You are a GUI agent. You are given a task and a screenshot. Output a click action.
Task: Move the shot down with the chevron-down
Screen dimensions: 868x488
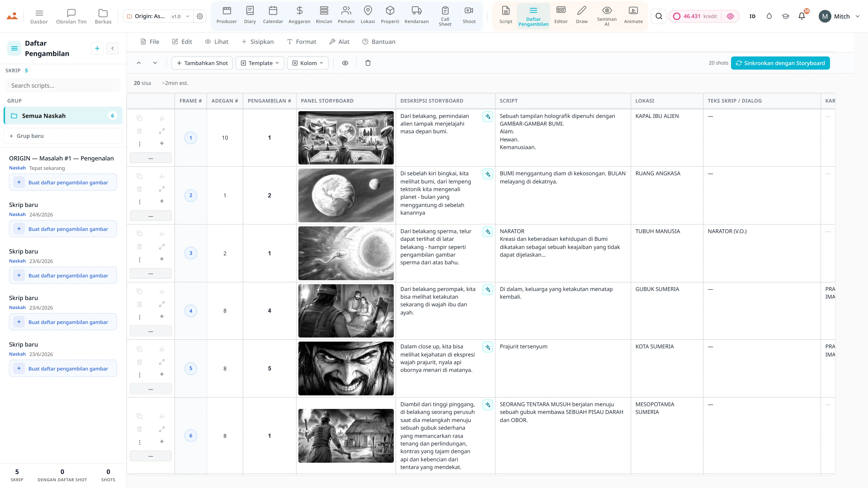tap(155, 63)
